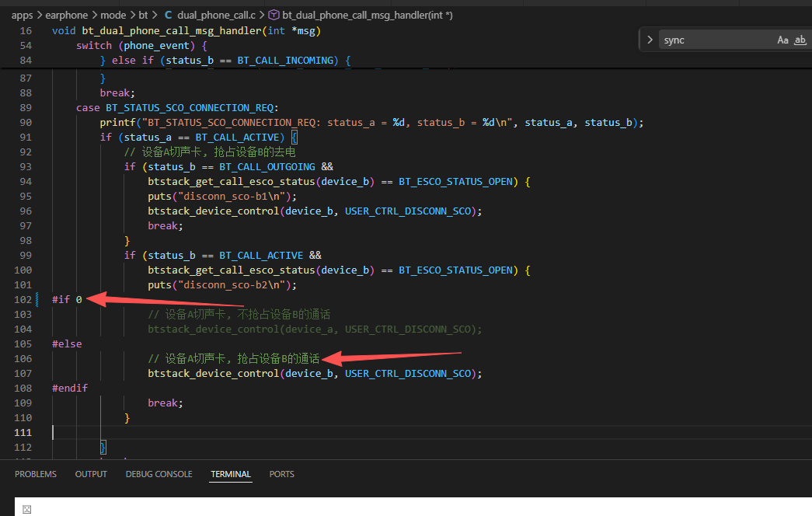Click the C file icon in the breadcrumb
This screenshot has height=516, width=812.
pyautogui.click(x=169, y=15)
